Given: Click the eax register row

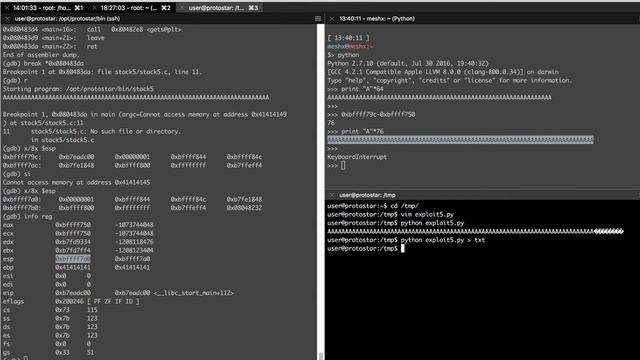Looking at the screenshot, I should click(x=78, y=225).
